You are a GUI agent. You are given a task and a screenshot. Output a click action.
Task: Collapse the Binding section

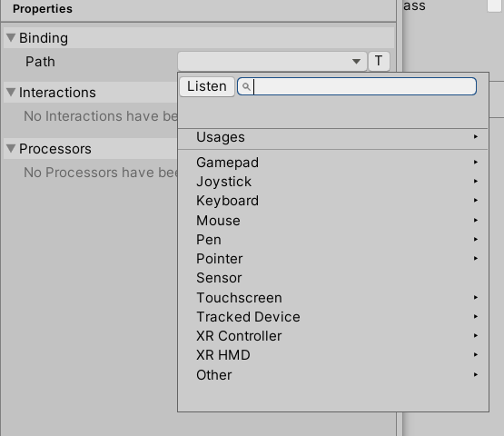(11, 38)
